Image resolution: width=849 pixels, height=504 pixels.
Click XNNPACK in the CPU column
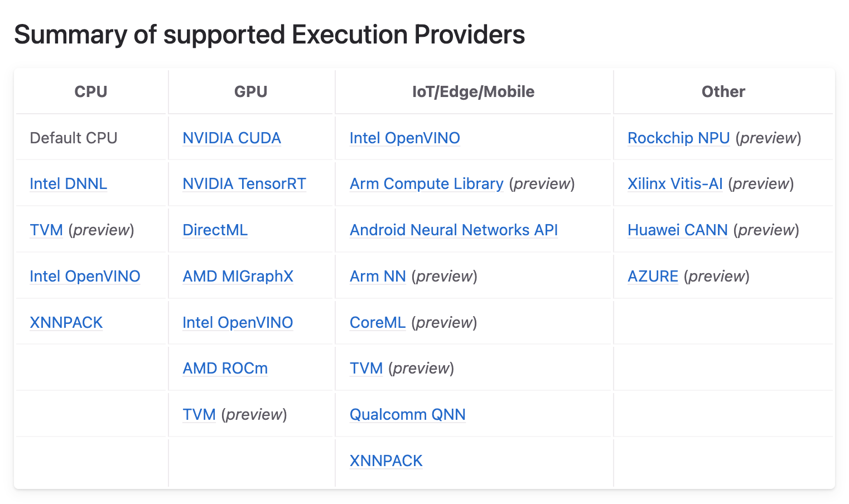tap(66, 323)
